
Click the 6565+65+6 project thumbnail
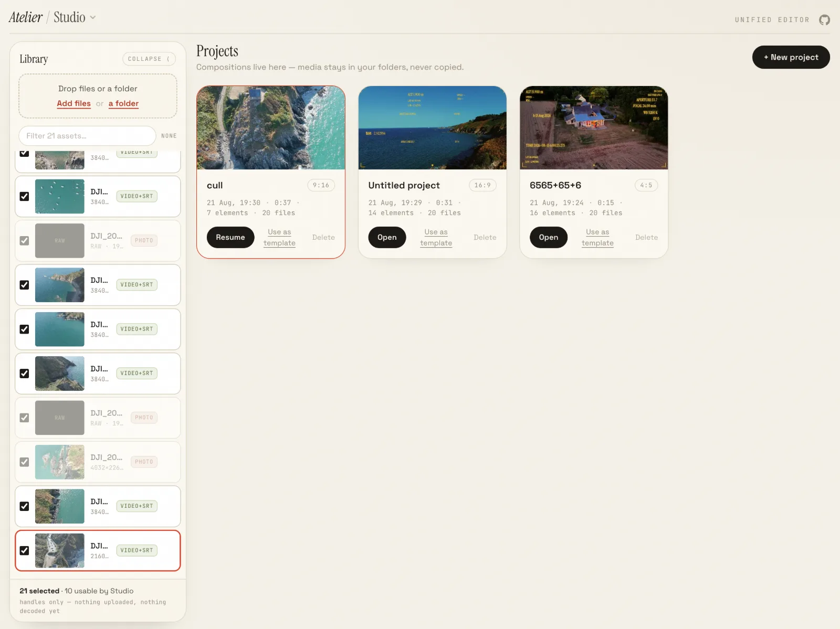594,128
